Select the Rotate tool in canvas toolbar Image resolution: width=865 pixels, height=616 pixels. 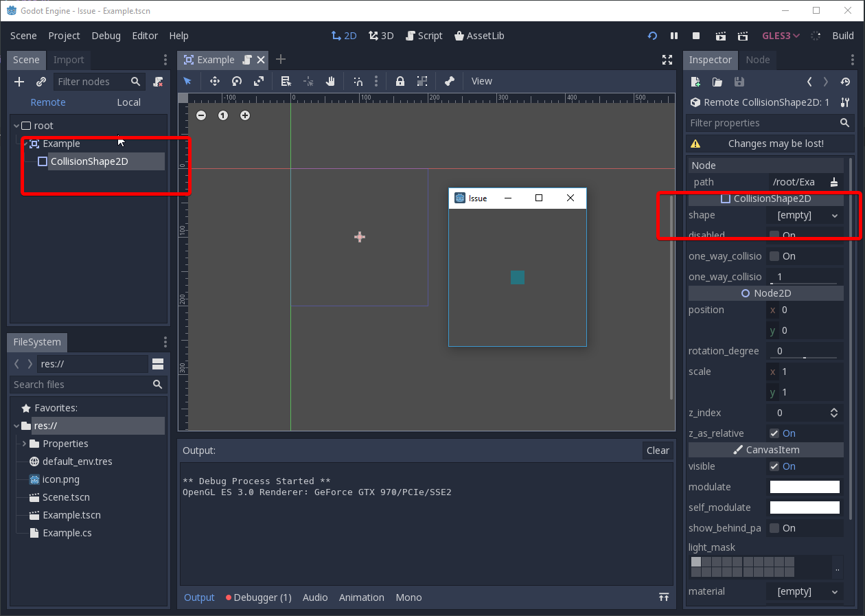pyautogui.click(x=237, y=81)
